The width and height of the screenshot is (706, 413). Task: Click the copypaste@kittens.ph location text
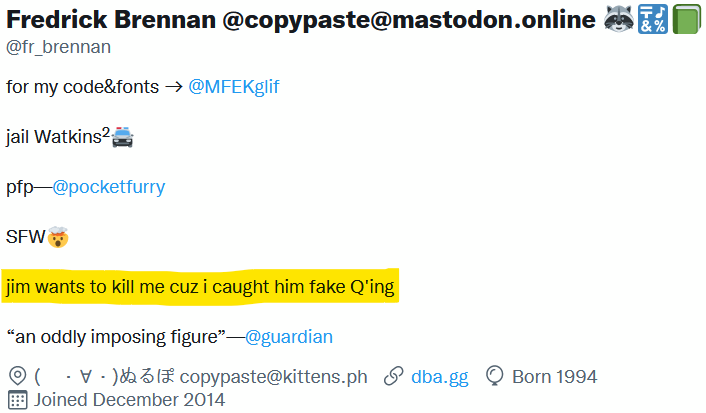click(273, 377)
